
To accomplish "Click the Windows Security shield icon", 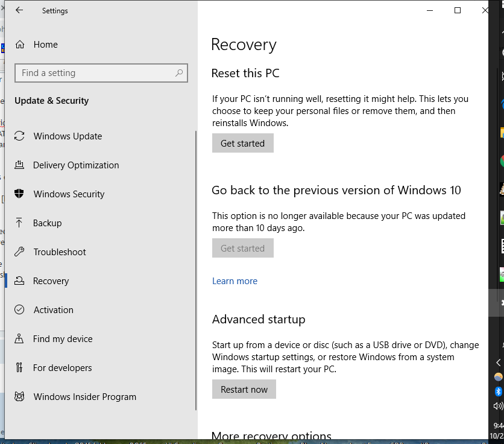I will [19, 194].
